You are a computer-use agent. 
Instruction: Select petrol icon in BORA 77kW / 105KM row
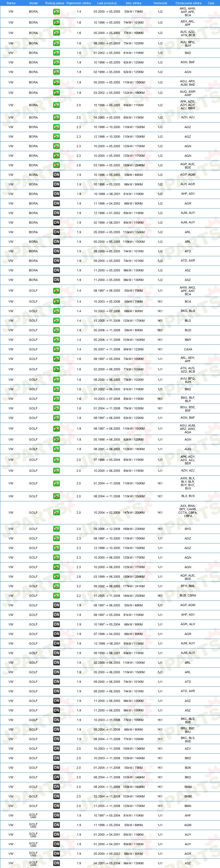pos(56,33)
